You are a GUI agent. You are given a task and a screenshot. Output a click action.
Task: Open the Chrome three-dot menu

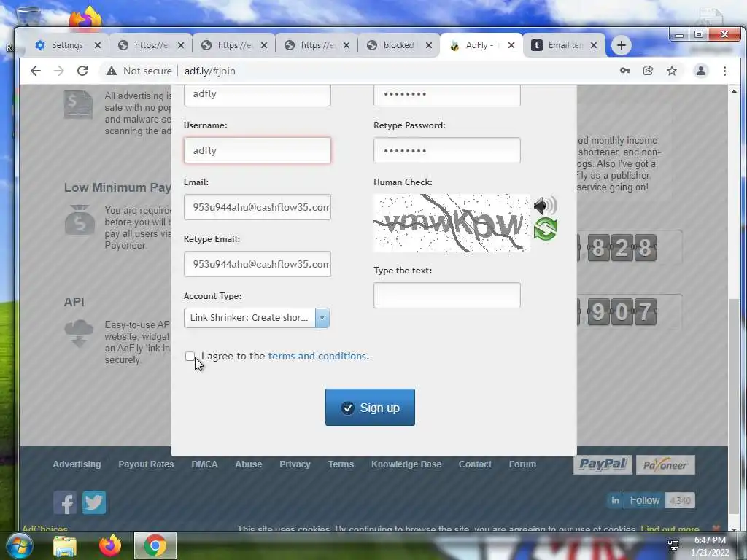pyautogui.click(x=724, y=71)
